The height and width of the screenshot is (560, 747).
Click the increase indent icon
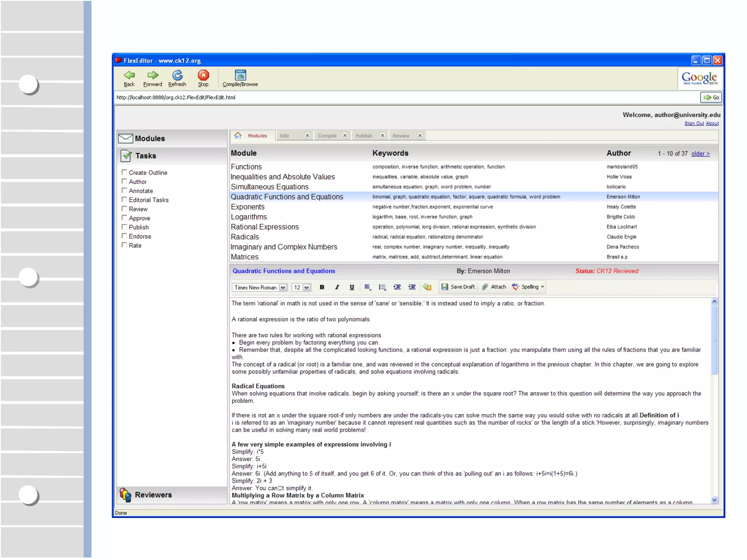[412, 287]
